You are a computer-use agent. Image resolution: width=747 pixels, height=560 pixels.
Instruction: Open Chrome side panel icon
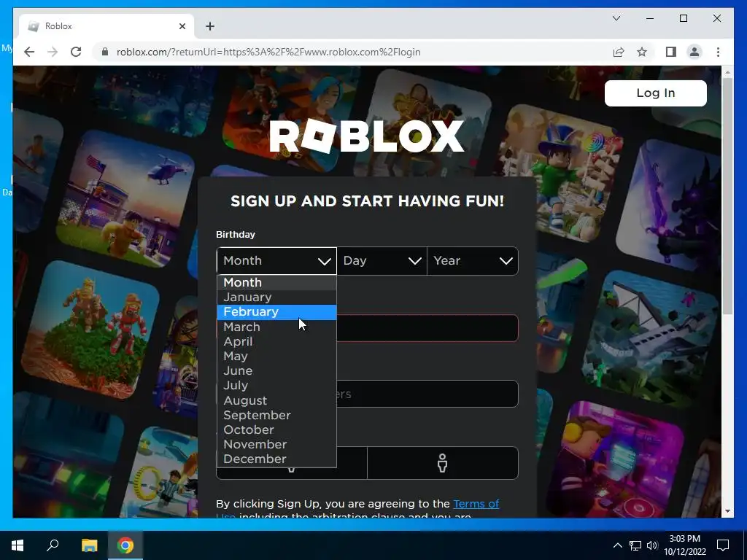(x=671, y=52)
